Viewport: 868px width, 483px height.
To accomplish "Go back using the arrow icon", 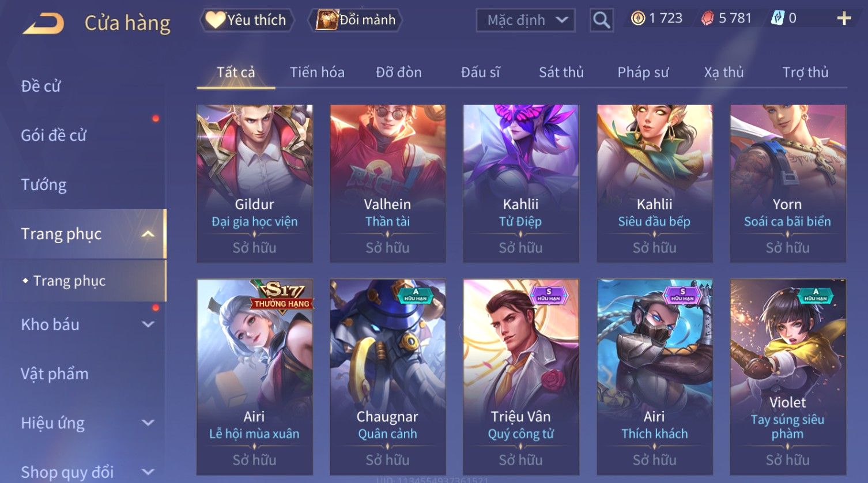I will pos(43,24).
